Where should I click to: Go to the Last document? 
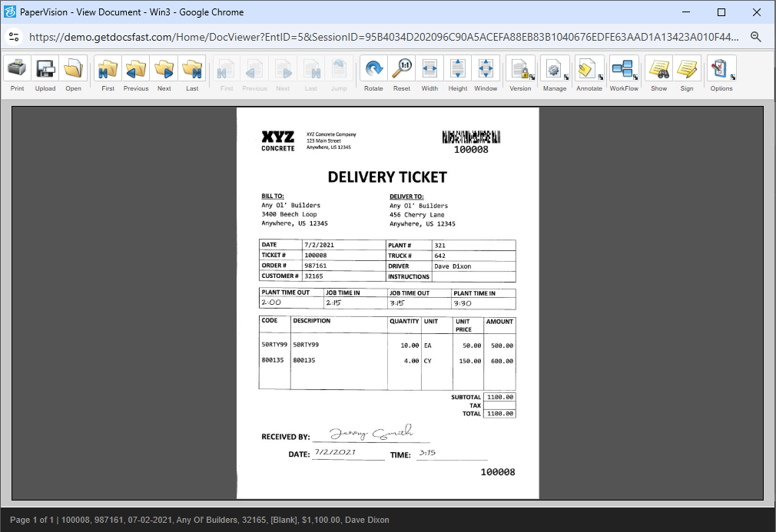click(192, 70)
